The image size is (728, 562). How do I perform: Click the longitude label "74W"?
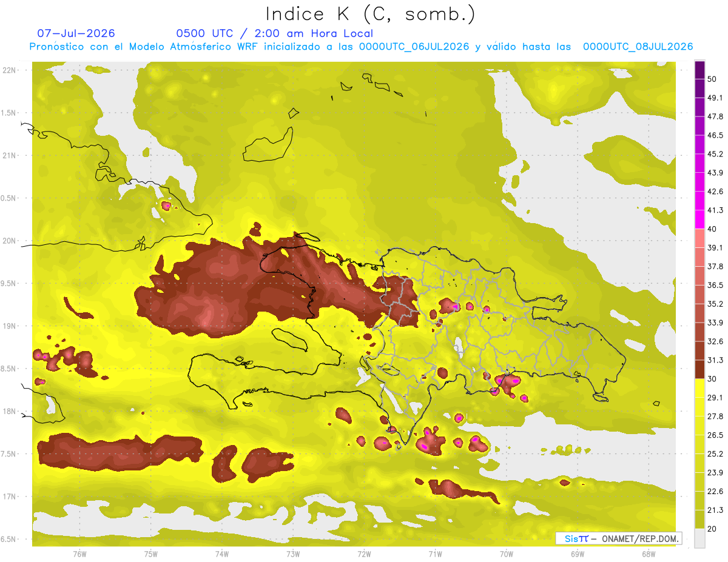[222, 554]
